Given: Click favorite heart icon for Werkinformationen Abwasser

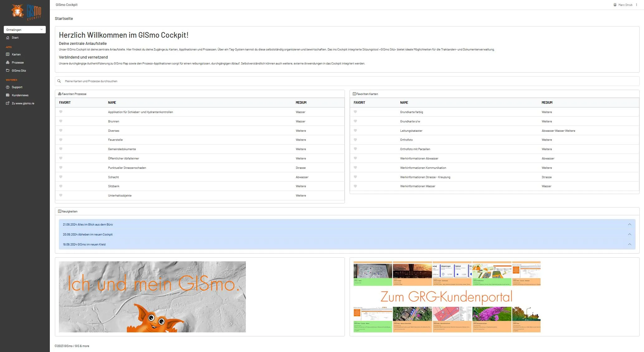Looking at the screenshot, I should point(355,158).
